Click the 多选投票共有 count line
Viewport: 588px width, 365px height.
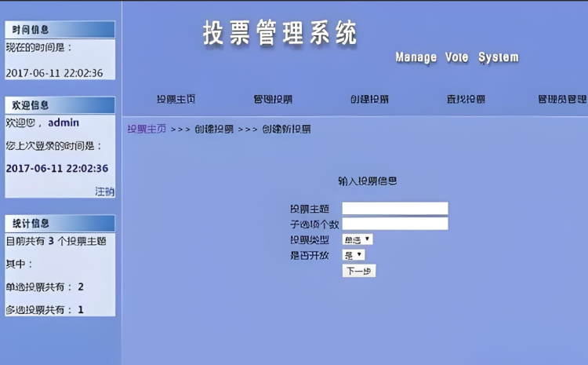click(x=45, y=310)
